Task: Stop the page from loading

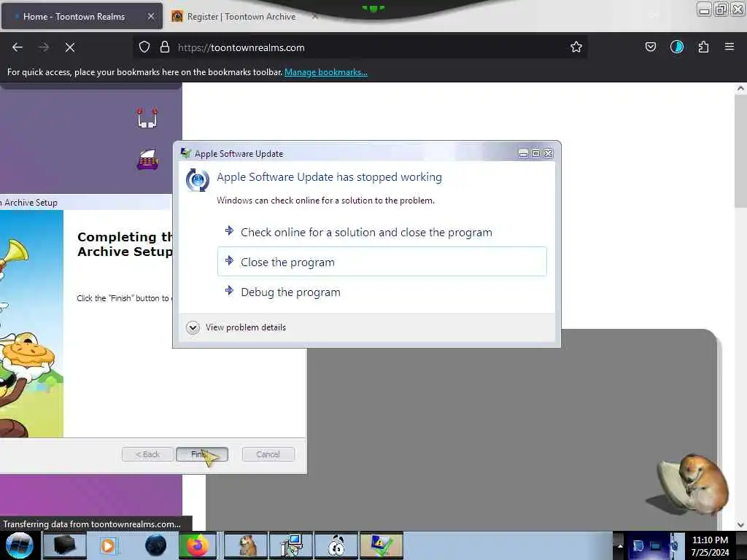Action: pyautogui.click(x=70, y=47)
